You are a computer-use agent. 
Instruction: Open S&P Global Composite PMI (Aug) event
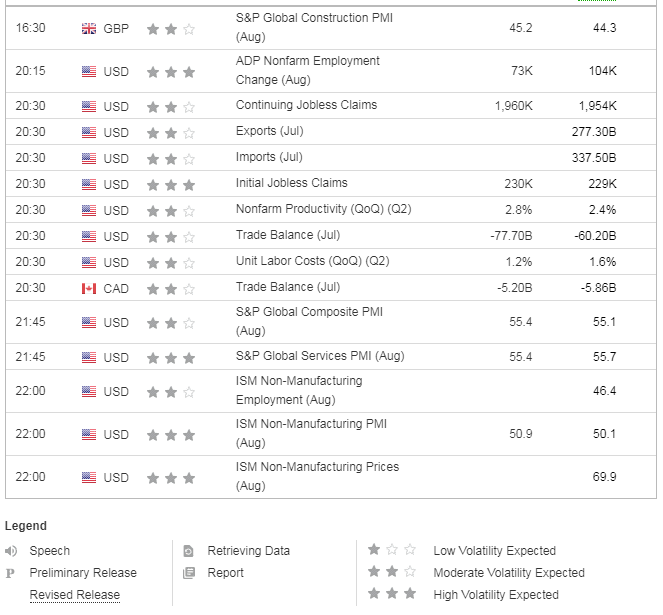click(309, 321)
